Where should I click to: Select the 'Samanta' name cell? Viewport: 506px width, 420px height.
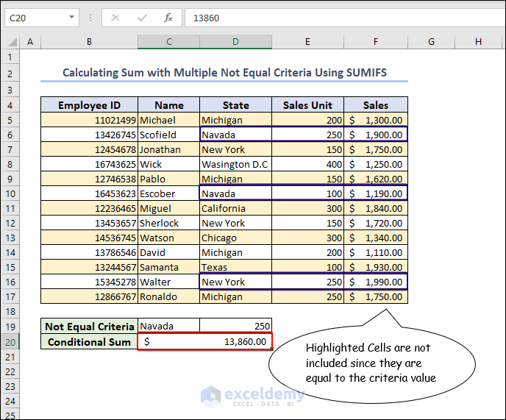click(x=168, y=267)
